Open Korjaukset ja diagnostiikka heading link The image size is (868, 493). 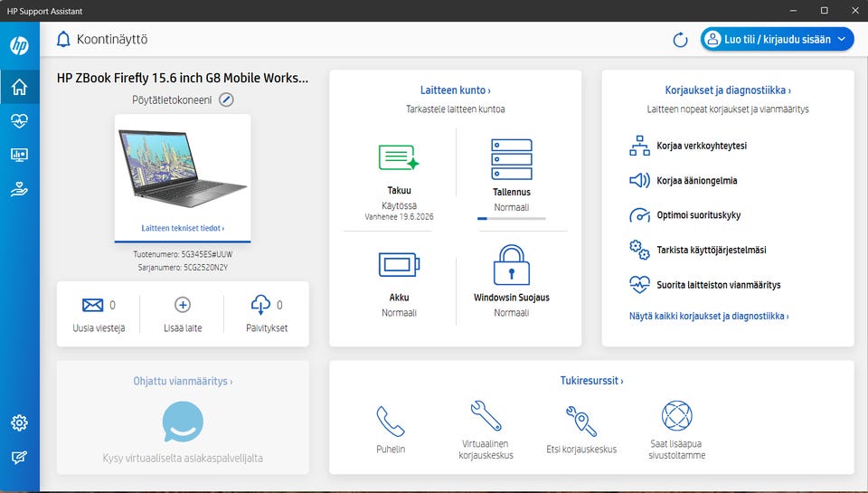click(x=728, y=90)
